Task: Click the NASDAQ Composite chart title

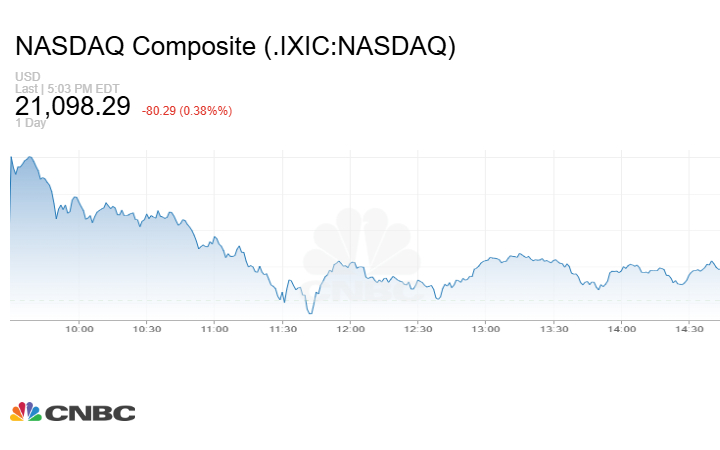Action: (235, 46)
